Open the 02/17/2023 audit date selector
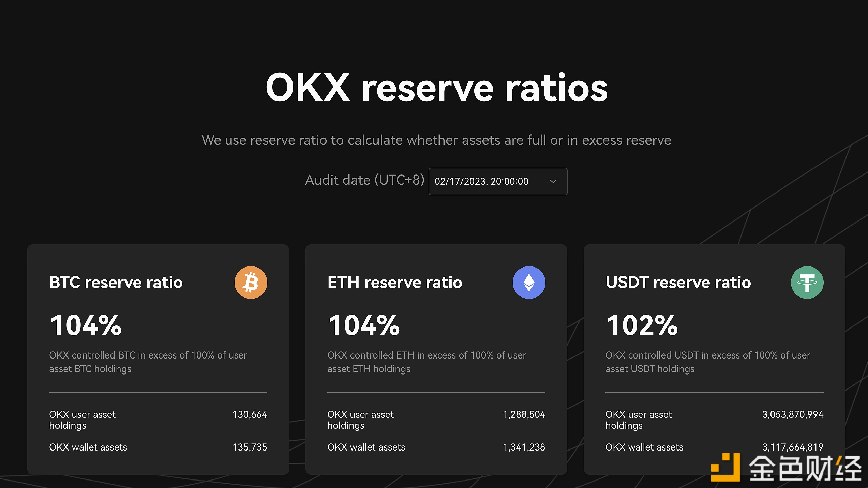Screen dimensions: 868x488 [498, 181]
